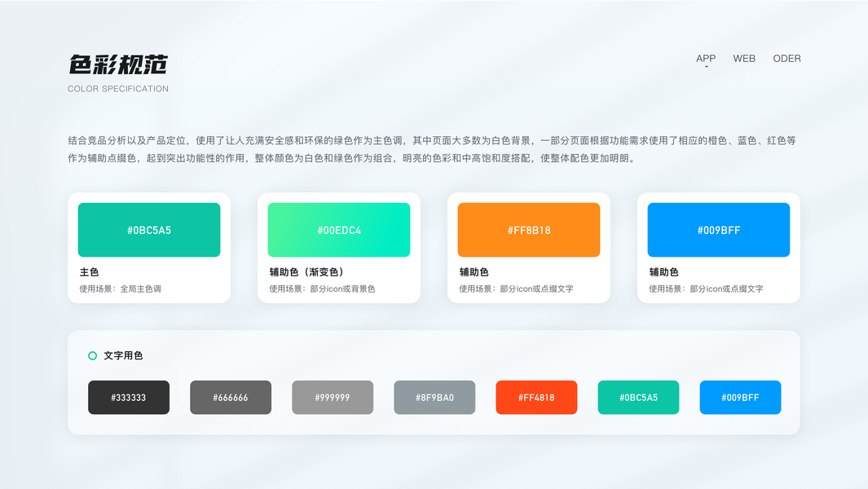This screenshot has height=489, width=868.
Task: Click the 文字用色 section heading
Action: click(x=123, y=355)
